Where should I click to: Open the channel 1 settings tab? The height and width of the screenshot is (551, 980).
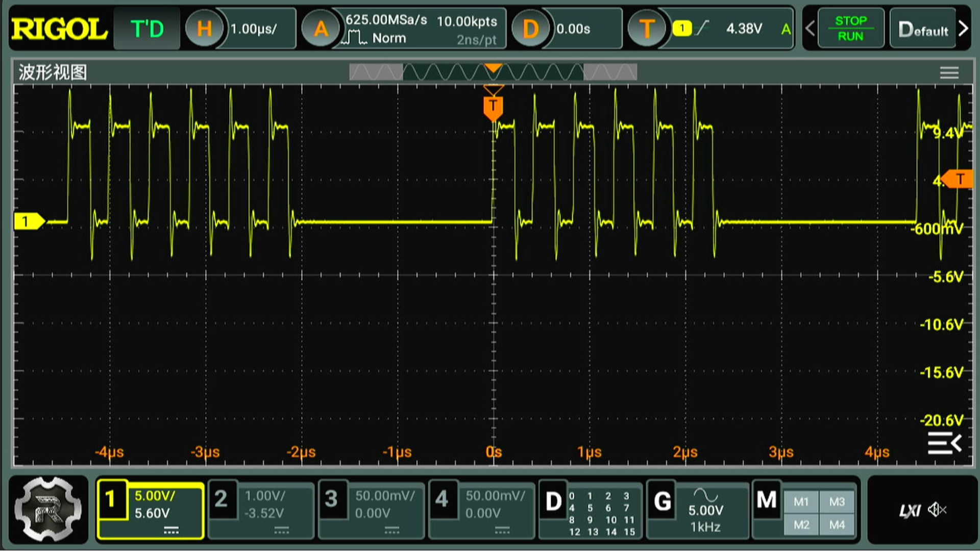point(151,510)
